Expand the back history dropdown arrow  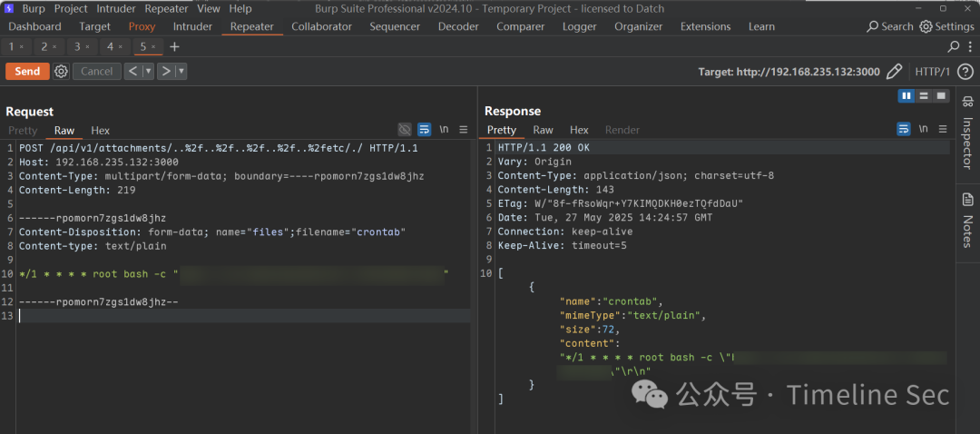(x=148, y=72)
